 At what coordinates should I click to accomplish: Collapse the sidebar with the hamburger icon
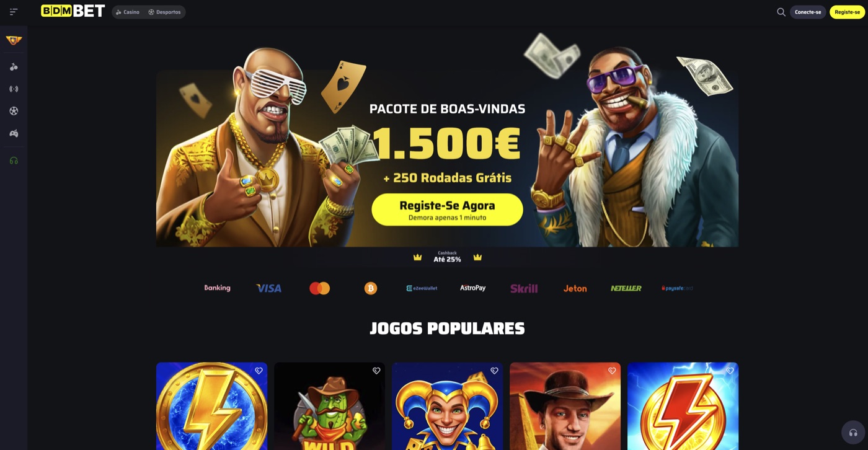point(14,12)
